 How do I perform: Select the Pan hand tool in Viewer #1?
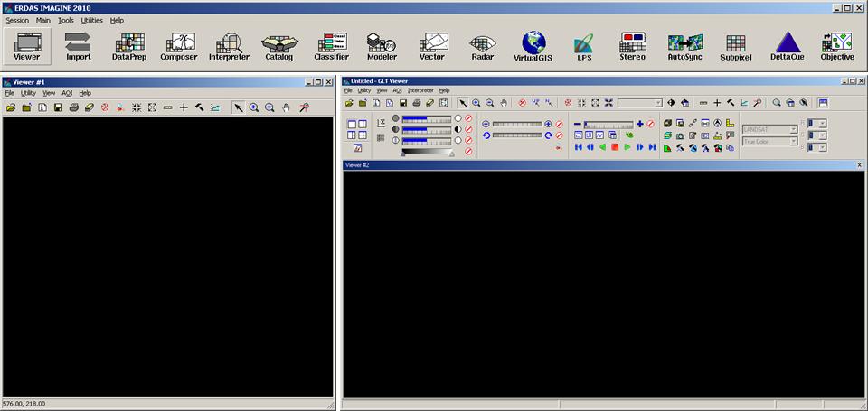pyautogui.click(x=286, y=107)
